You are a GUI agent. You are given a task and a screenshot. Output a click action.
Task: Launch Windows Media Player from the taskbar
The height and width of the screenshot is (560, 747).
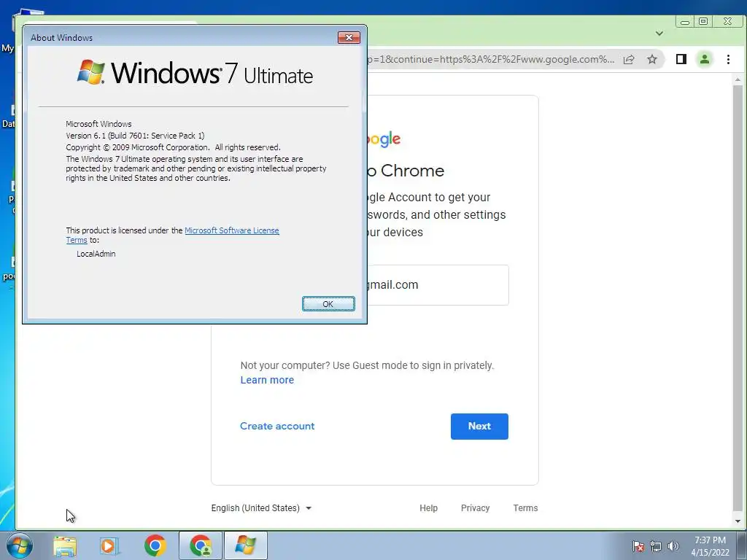coord(109,545)
